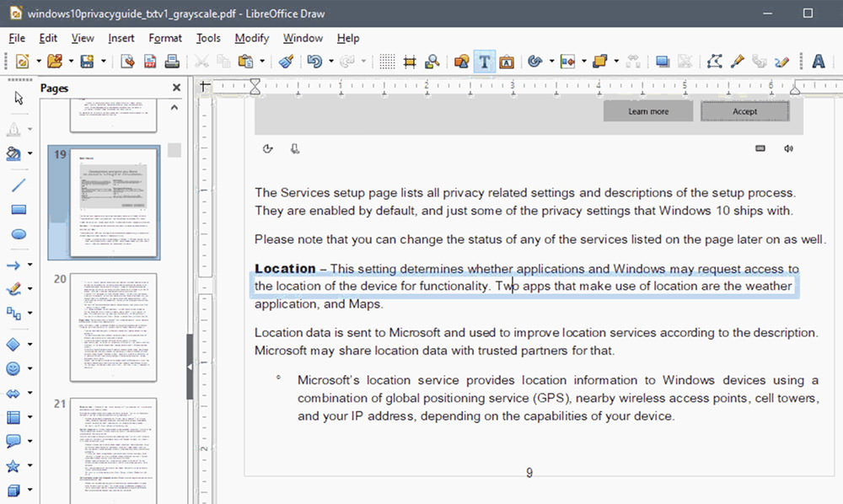The width and height of the screenshot is (843, 504).
Task: Toggle the Glue Points tool
Action: point(737,62)
